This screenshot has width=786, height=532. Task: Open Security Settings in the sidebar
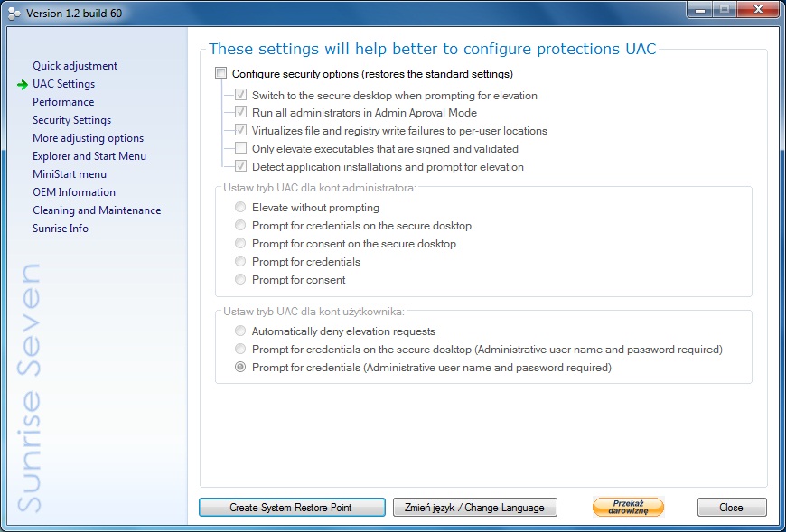pyautogui.click(x=72, y=120)
